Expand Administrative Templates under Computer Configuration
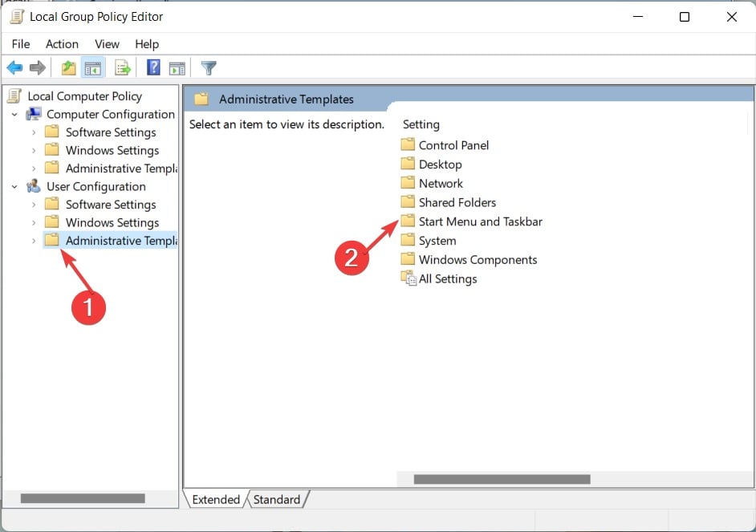 pyautogui.click(x=34, y=169)
